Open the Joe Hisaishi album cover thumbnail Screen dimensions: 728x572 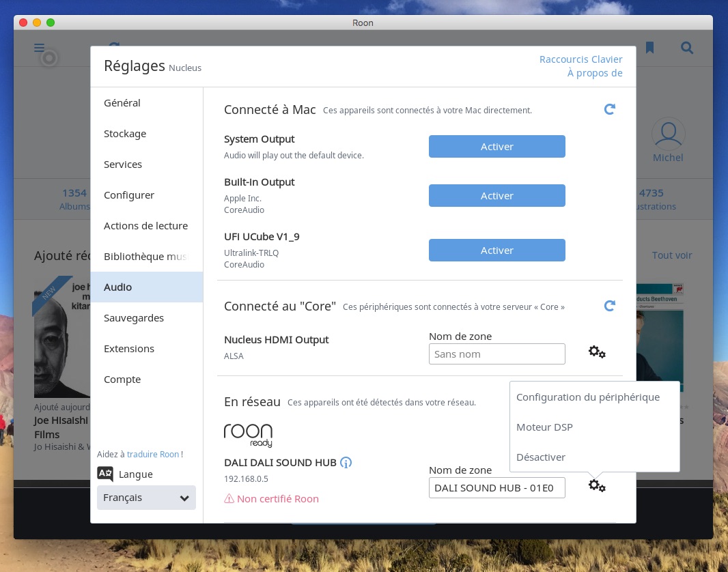tap(61, 337)
